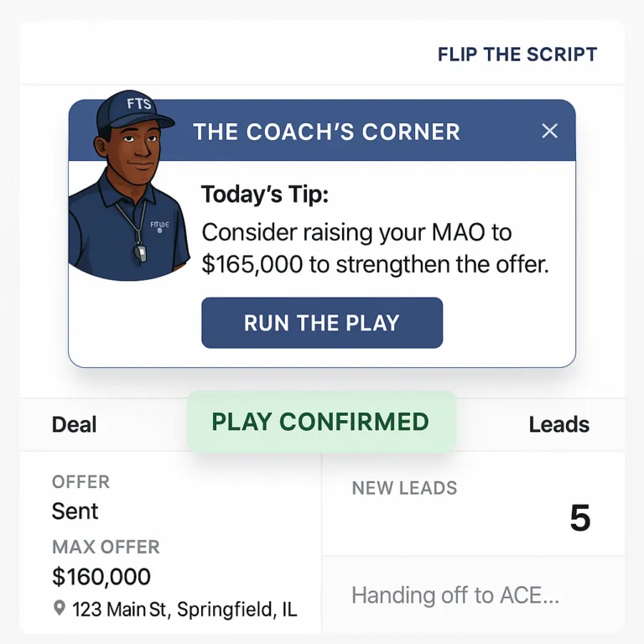Open the FLIP THE SCRIPT link

click(517, 55)
